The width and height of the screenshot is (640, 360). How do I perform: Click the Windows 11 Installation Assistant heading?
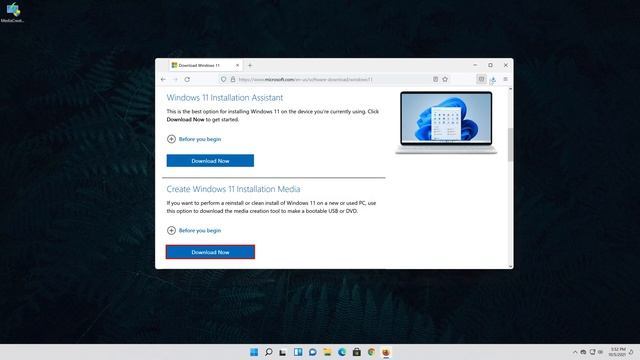pos(224,98)
